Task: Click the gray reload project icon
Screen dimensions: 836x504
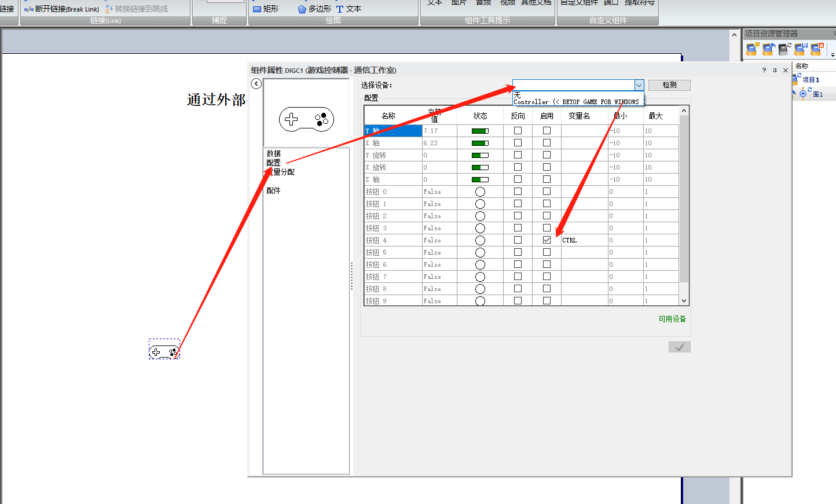Action: [784, 49]
